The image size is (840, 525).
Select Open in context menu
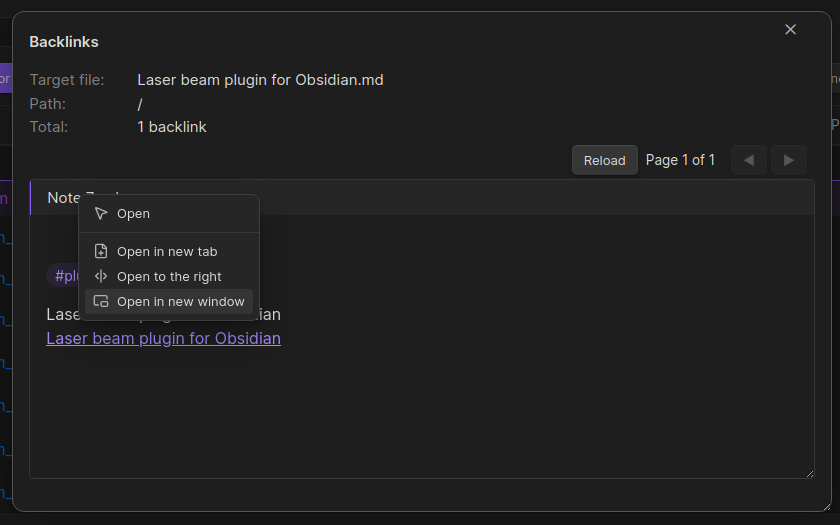169,214
